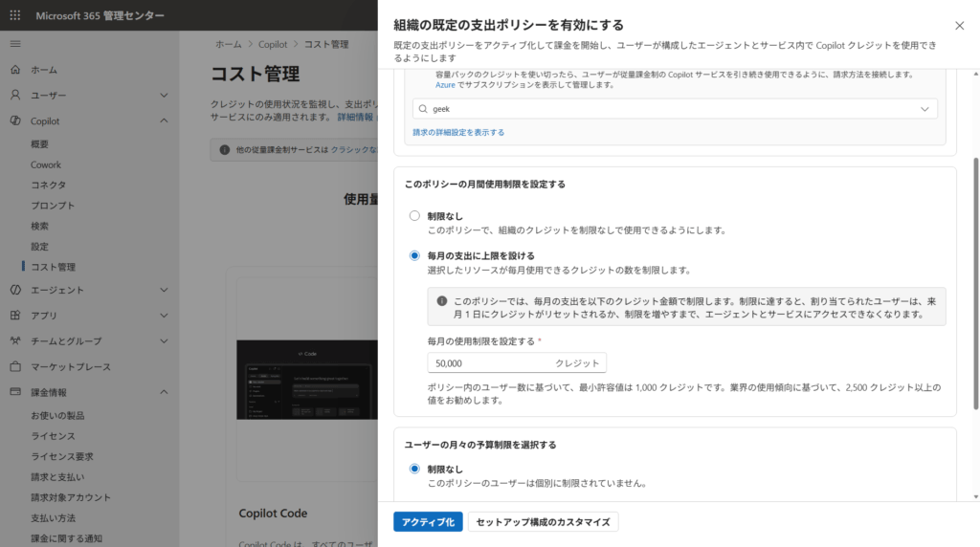Click the search icon in geek field
This screenshot has width=980, height=547.
click(x=423, y=109)
